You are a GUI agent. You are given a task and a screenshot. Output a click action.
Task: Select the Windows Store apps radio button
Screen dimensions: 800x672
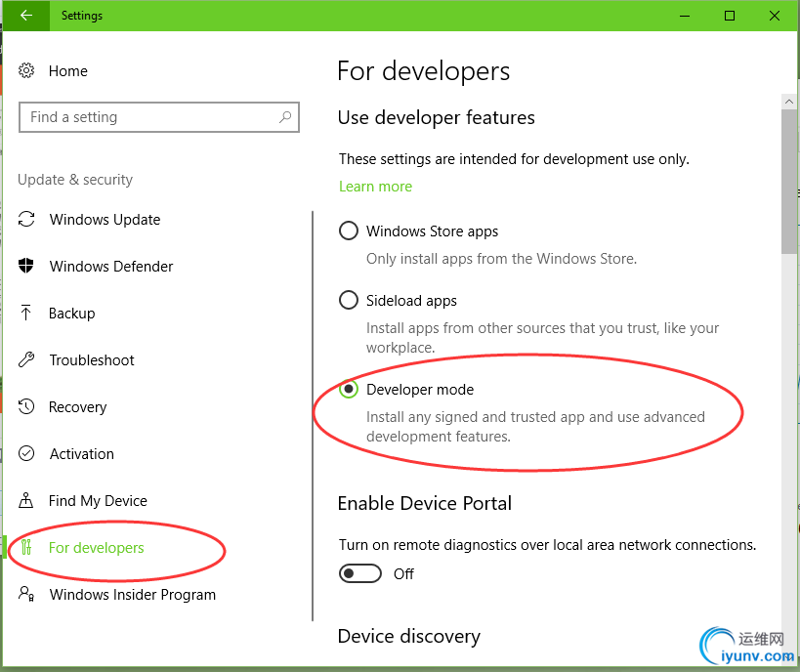point(349,231)
